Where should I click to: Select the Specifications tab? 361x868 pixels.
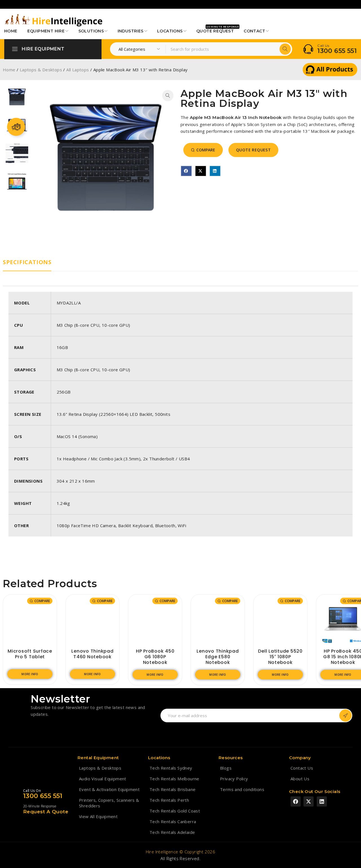tap(27, 262)
